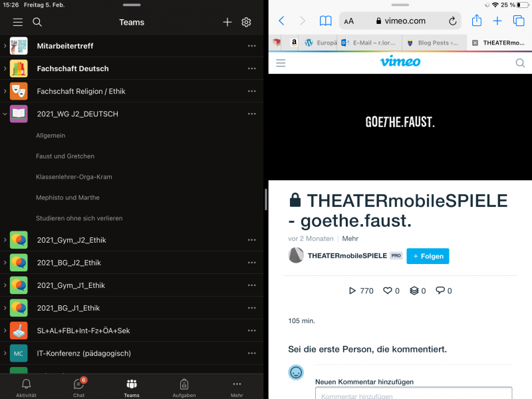Open the Teams hamburger menu
The height and width of the screenshot is (399, 532).
18,23
